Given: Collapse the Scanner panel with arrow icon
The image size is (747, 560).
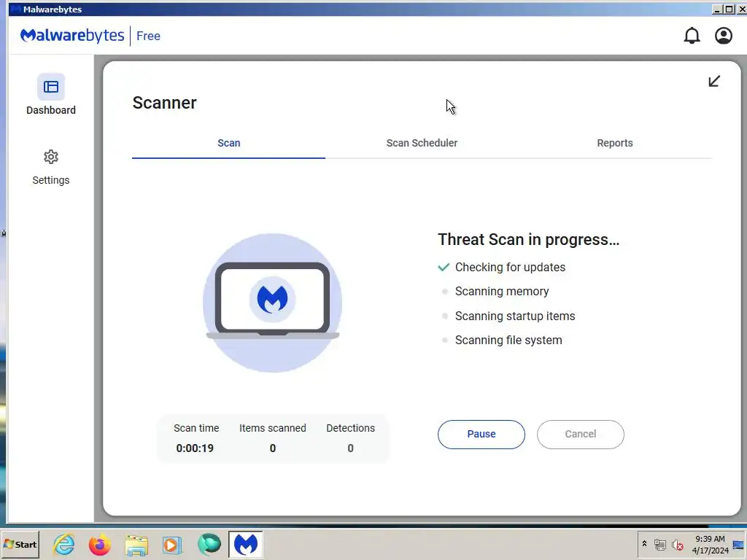Looking at the screenshot, I should point(713,82).
